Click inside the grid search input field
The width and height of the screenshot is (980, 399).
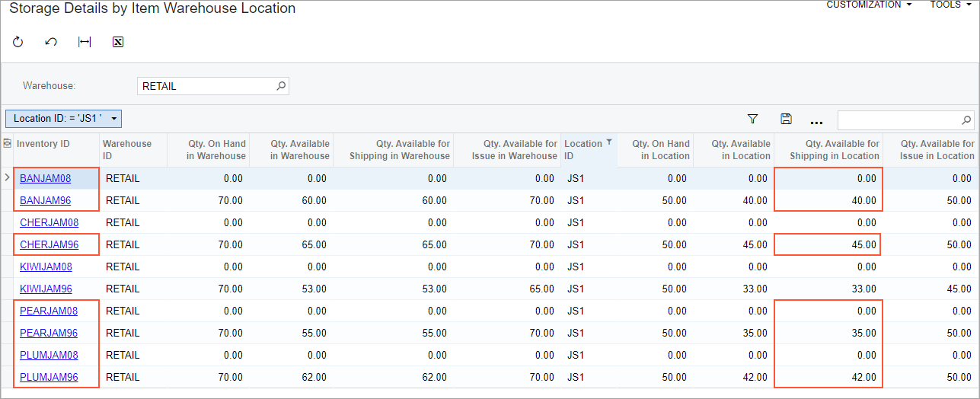tap(898, 120)
